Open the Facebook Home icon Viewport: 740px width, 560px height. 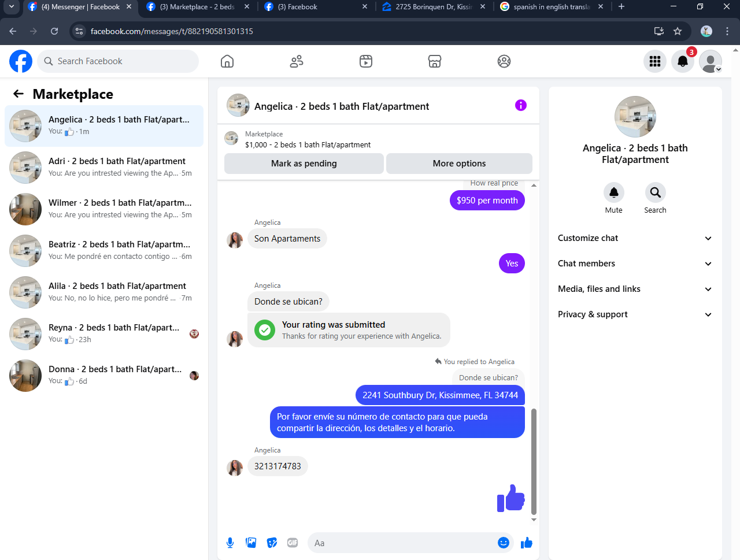(x=227, y=61)
